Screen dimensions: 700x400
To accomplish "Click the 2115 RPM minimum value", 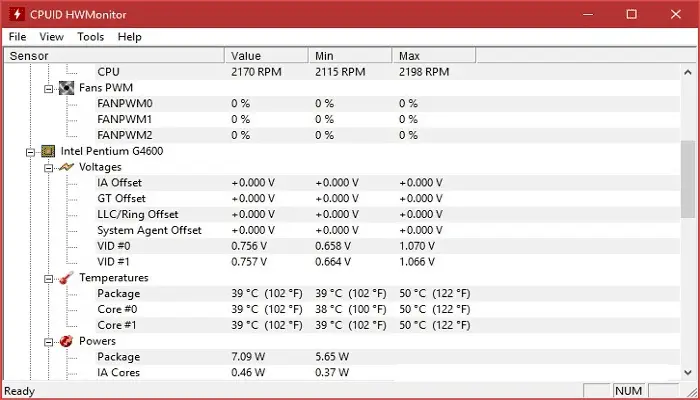I will point(340,72).
